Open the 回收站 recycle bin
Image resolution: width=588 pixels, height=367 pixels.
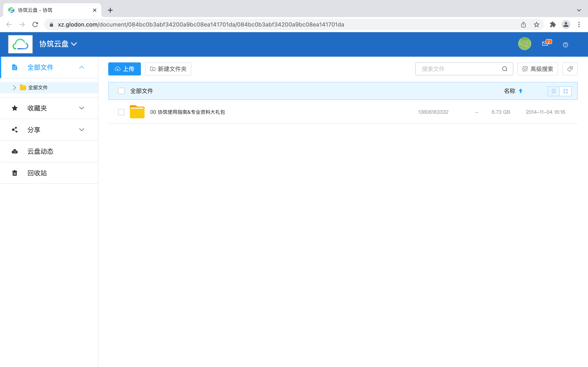(x=37, y=173)
